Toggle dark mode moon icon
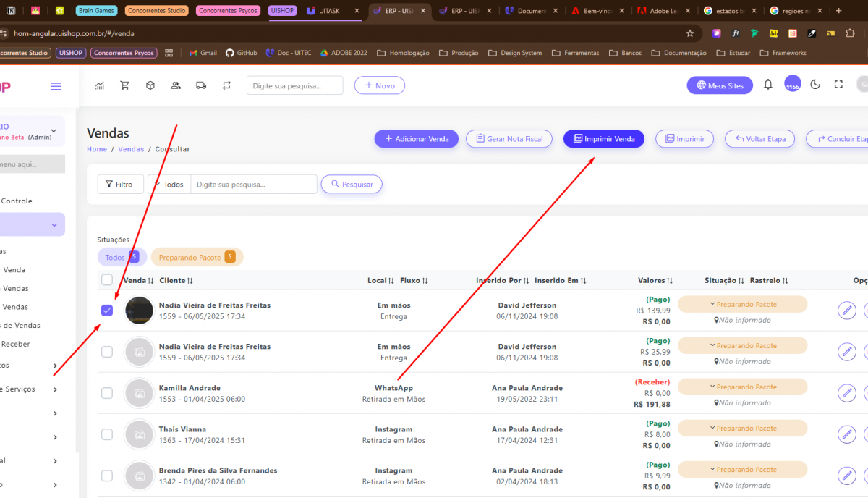The width and height of the screenshot is (868, 498). tap(815, 85)
